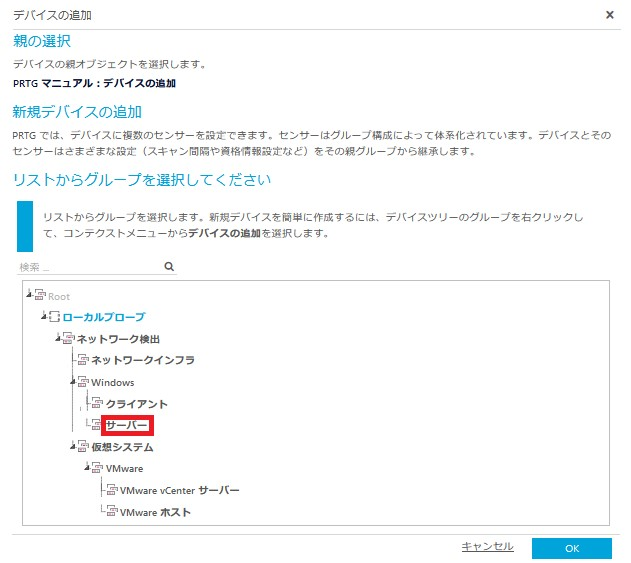Click the Windows group icon
This screenshot has width=631, height=563.
pyautogui.click(x=83, y=382)
